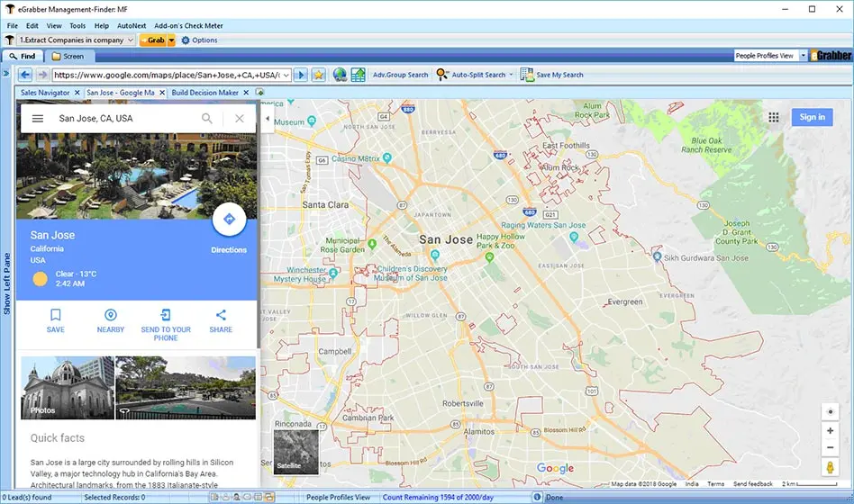This screenshot has width=854, height=504.
Task: Switch to the Sales Navigator browser tab
Action: [45, 93]
